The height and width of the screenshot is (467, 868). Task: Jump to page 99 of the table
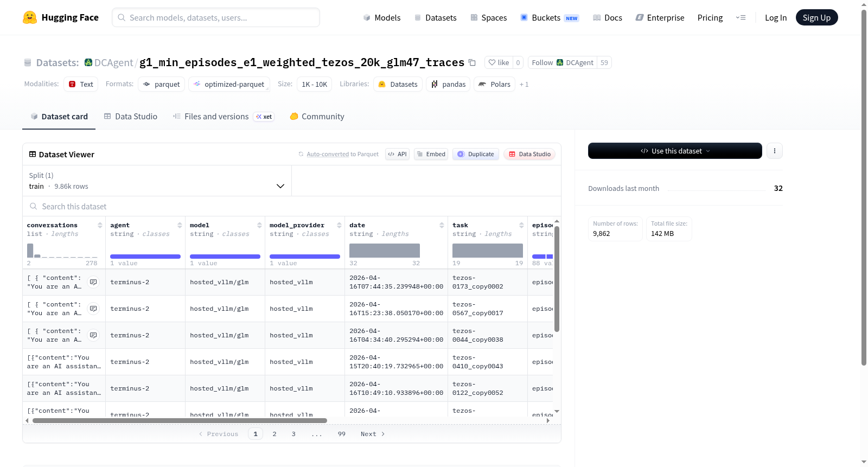point(342,434)
